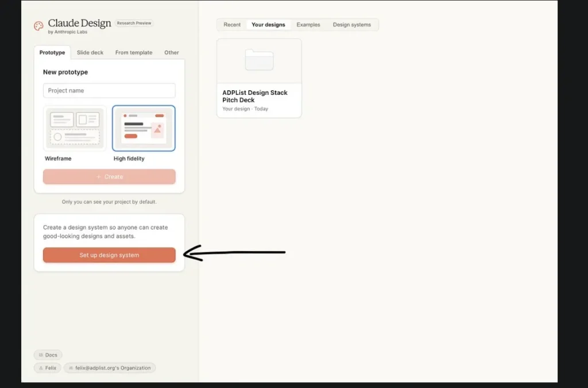
Task: Go to the Design systems tab
Action: click(352, 25)
